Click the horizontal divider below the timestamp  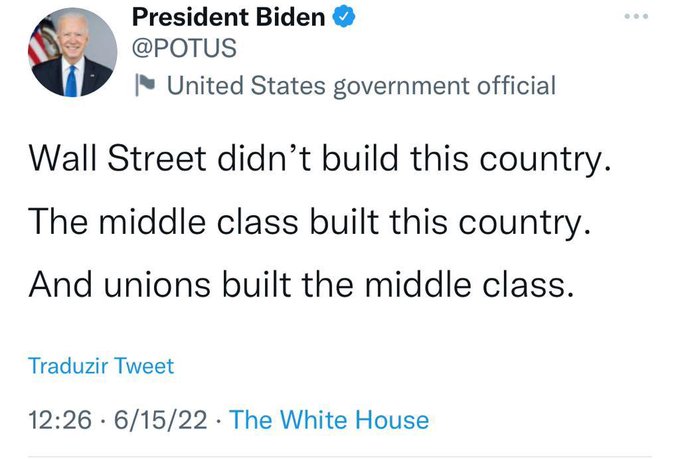(340, 457)
